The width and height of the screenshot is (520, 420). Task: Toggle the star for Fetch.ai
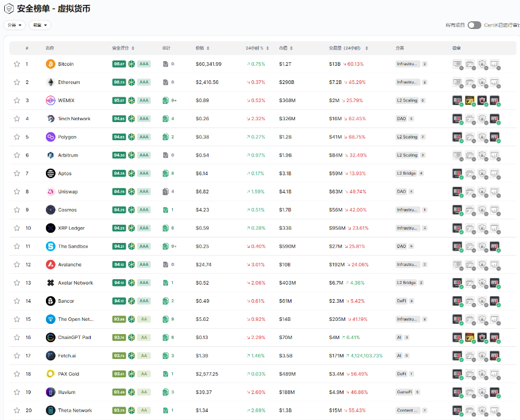[x=17, y=356]
